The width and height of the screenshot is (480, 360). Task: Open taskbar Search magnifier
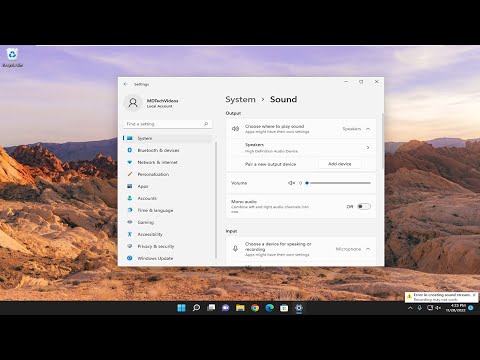pos(196,308)
